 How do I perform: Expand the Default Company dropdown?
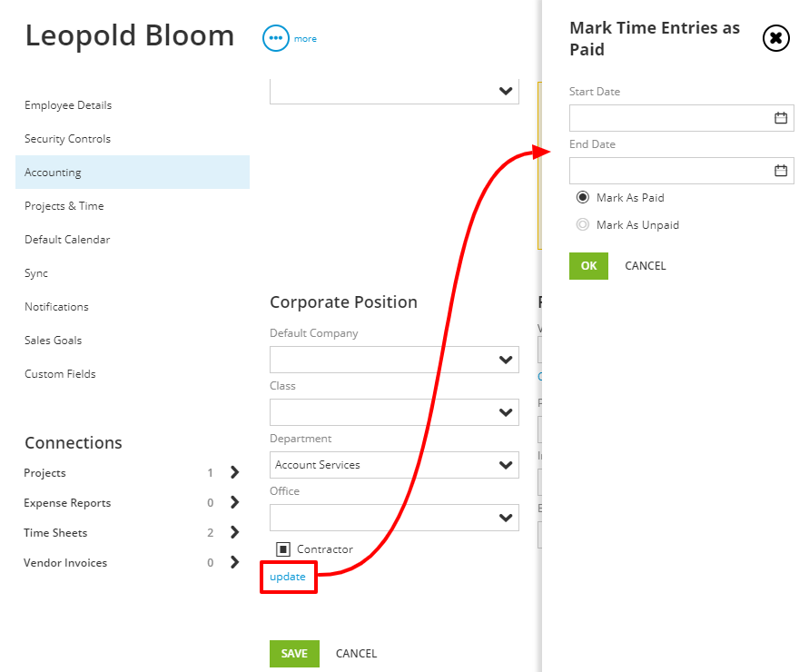point(394,360)
